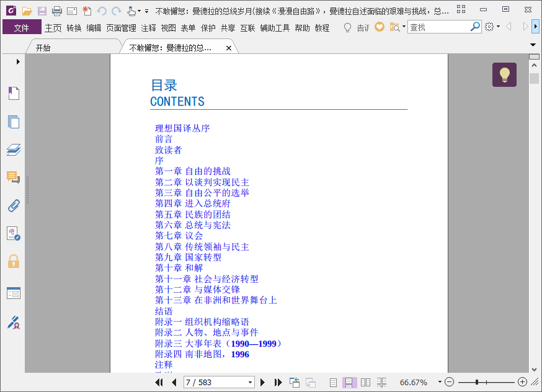Open the security lock panel
Screen dimensions: 542x392
14,262
